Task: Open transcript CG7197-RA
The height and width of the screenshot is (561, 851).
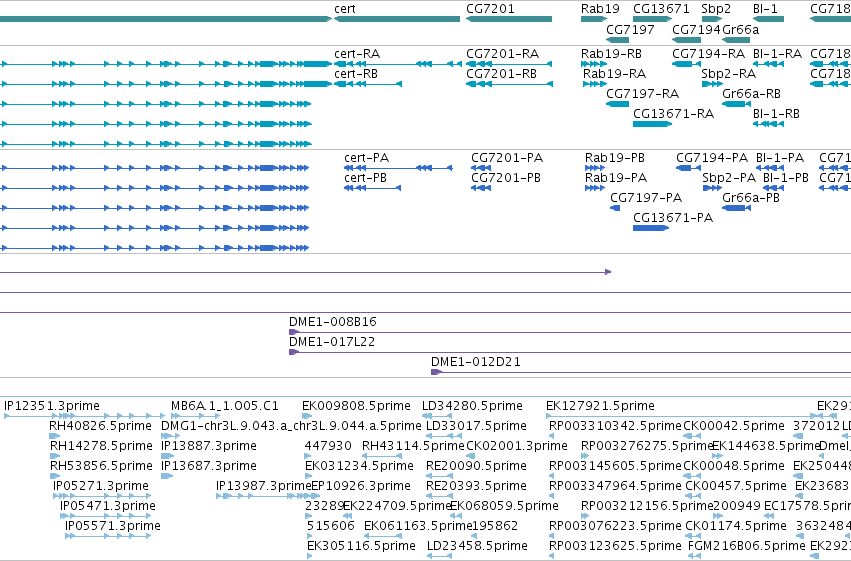Action: pyautogui.click(x=618, y=104)
